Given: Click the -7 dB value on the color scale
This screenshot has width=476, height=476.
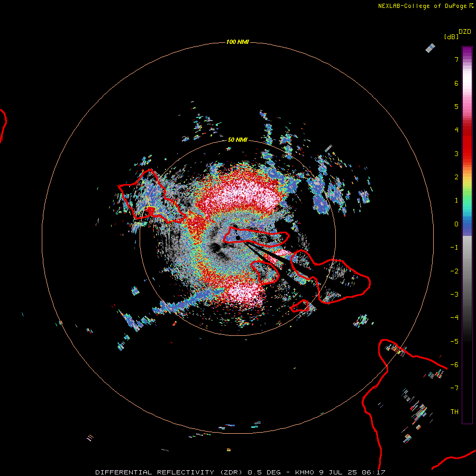Looking at the screenshot, I should click(454, 388).
